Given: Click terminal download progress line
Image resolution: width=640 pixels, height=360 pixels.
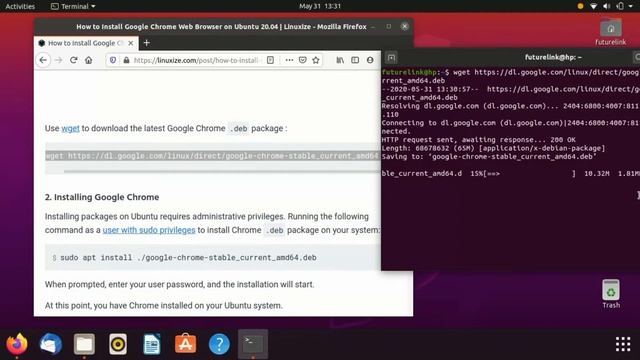Looking at the screenshot, I should [511, 173].
